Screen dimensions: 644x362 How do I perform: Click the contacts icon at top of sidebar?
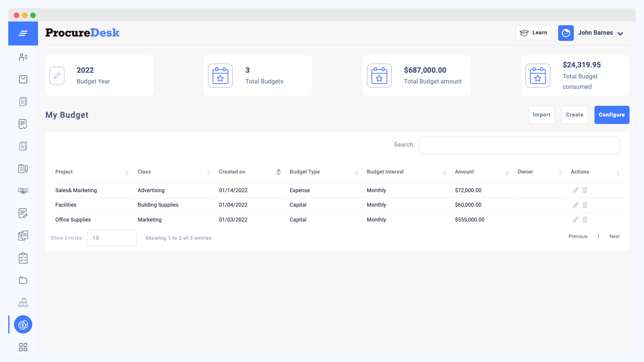pyautogui.click(x=23, y=57)
